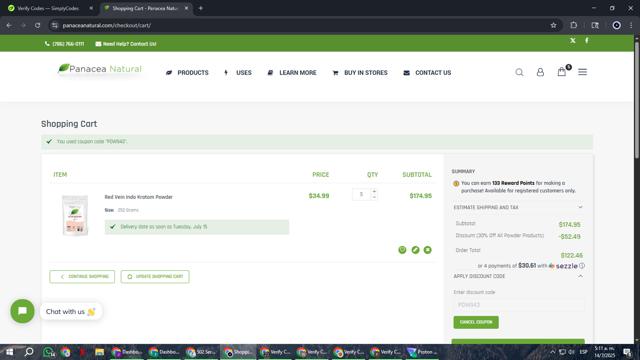Open WhatsApp from the taskbar
640x360 pixels.
pos(49,352)
